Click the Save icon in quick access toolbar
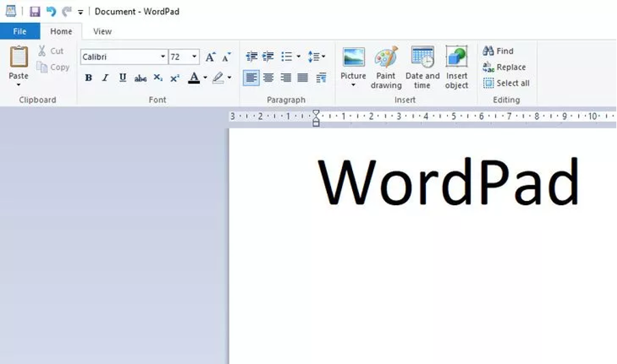The height and width of the screenshot is (364, 617). (x=35, y=12)
